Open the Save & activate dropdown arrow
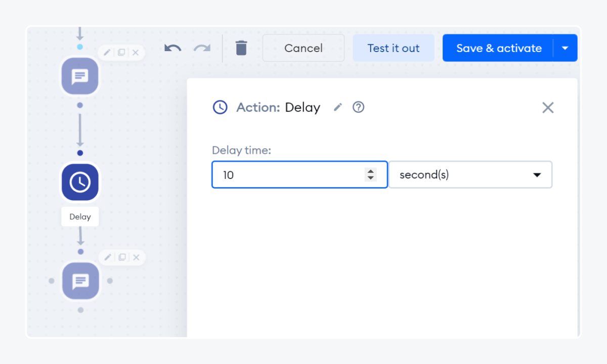 (566, 48)
